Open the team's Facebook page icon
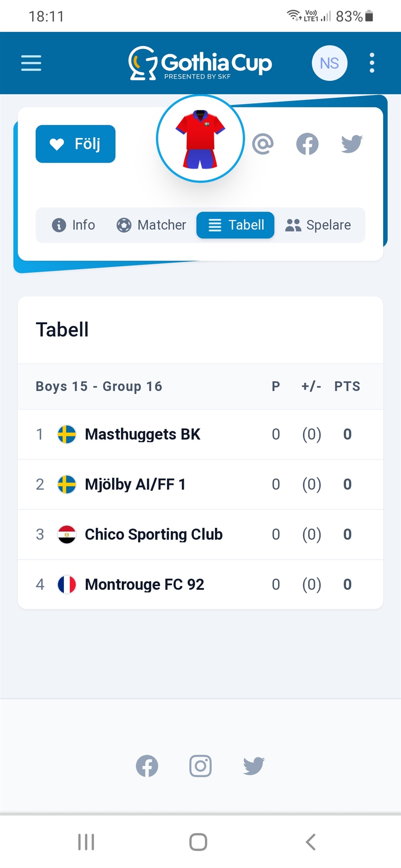 tap(308, 144)
